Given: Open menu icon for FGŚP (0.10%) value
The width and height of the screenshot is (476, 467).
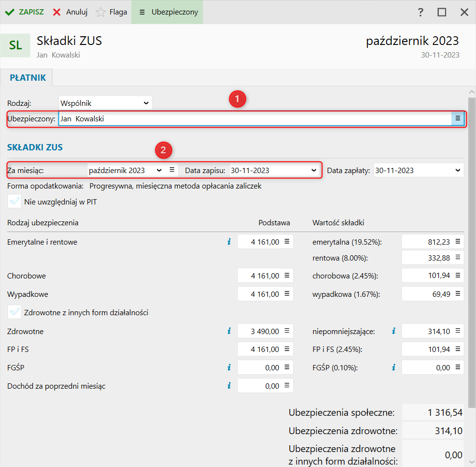Looking at the screenshot, I should (458, 367).
